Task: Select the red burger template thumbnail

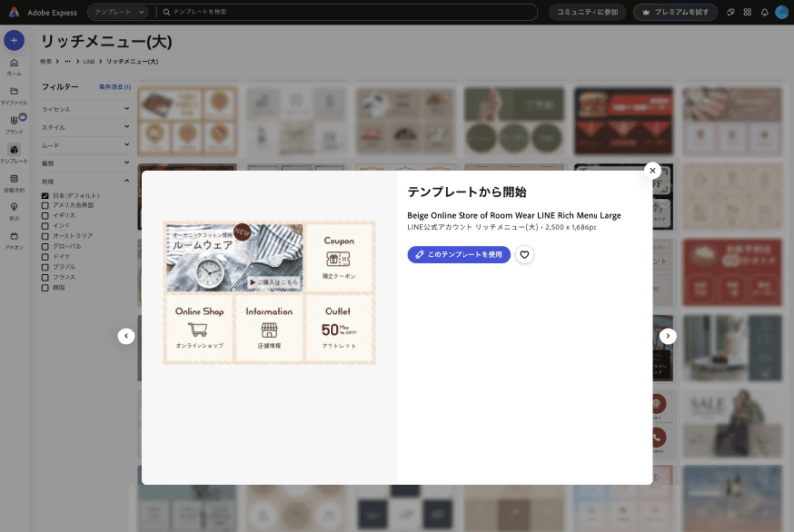Action: point(623,121)
